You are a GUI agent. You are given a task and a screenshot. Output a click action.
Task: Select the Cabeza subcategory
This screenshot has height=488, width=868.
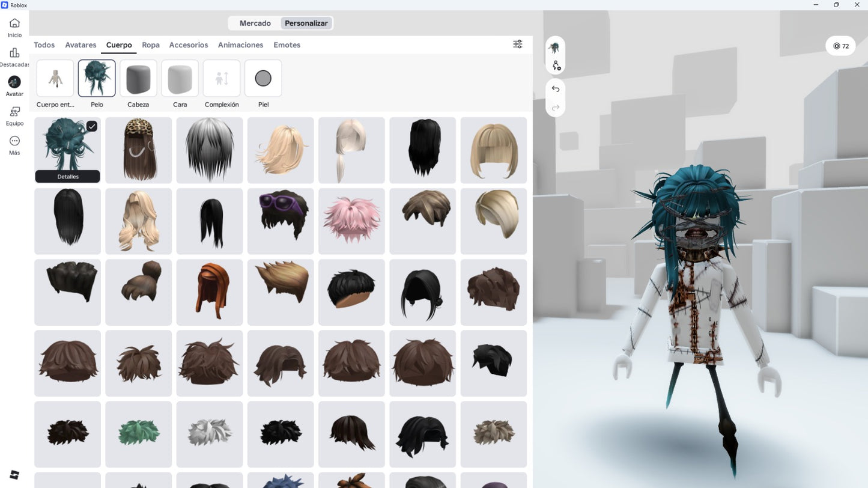pos(138,84)
